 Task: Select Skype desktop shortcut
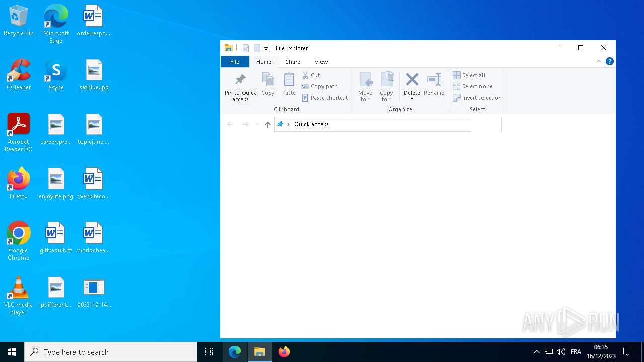pos(56,75)
